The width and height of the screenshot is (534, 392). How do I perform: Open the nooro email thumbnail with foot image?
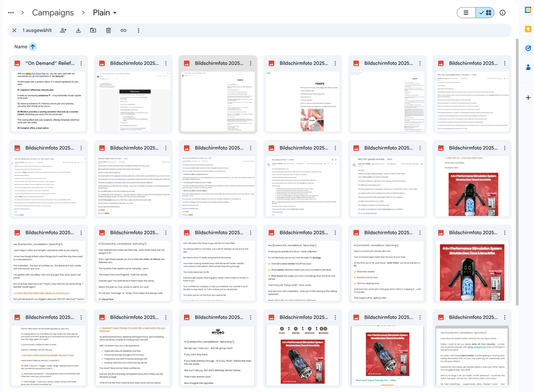302,101
